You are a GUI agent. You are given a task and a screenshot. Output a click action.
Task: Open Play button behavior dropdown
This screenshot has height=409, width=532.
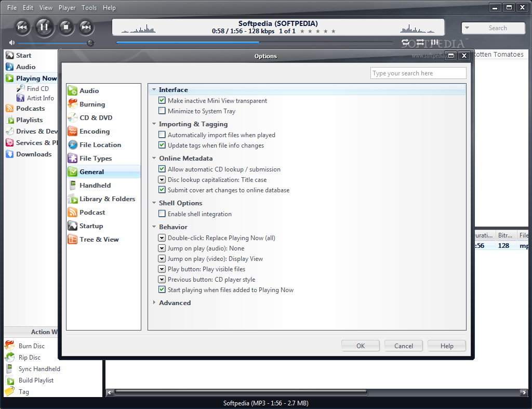pyautogui.click(x=162, y=269)
